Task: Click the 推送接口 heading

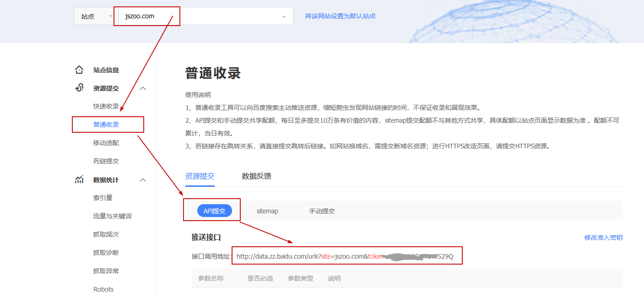Action: [x=206, y=237]
